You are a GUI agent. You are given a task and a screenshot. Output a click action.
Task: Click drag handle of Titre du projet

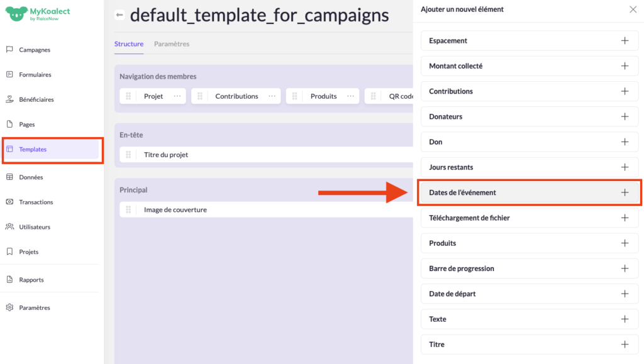click(128, 155)
